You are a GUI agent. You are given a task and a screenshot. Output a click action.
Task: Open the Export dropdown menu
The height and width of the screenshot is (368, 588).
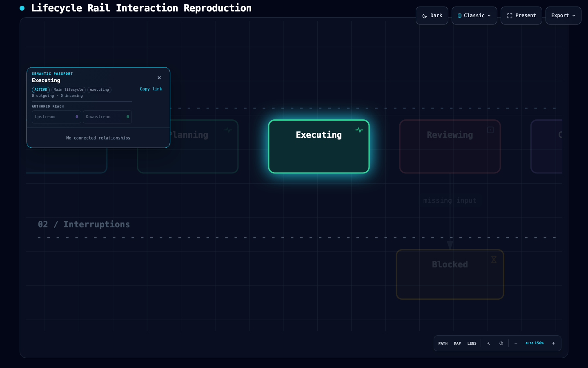click(563, 16)
